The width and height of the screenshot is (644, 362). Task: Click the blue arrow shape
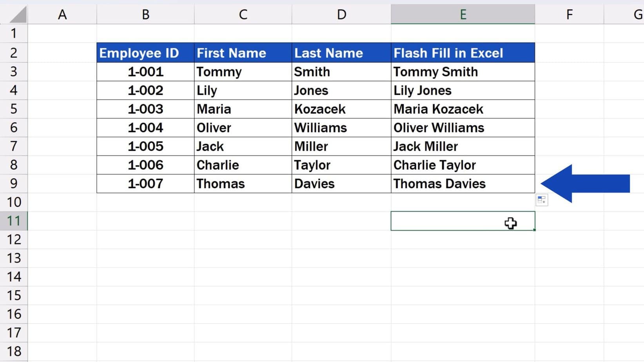[585, 183]
